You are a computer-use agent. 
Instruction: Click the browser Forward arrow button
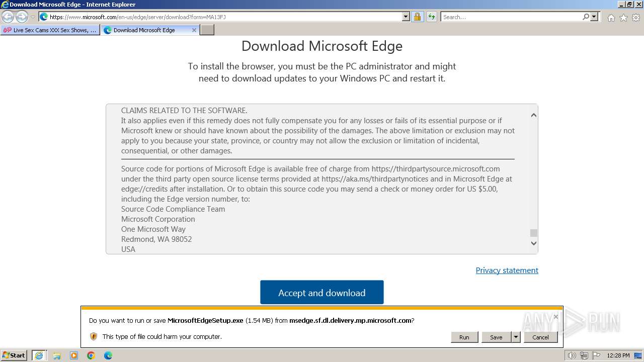[22, 17]
